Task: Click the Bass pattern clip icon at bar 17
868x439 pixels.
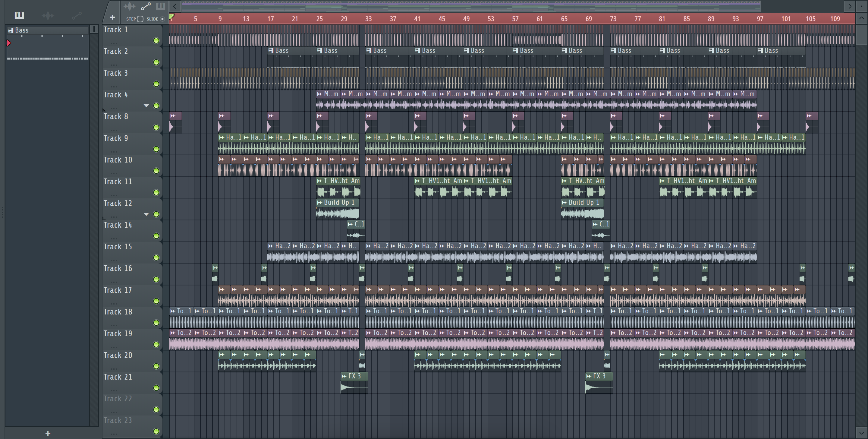Action: (x=271, y=51)
